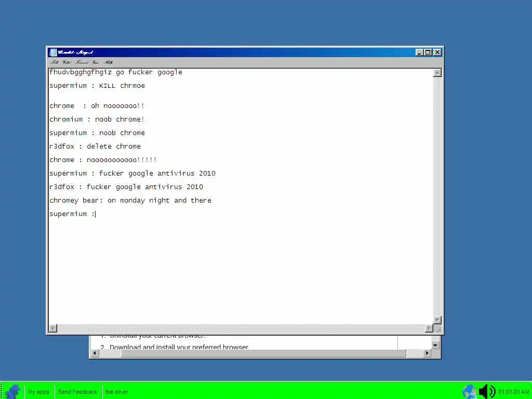532x399 pixels.
Task: Click 'supermium : fucker google antivirus 2010' line
Action: coord(132,174)
